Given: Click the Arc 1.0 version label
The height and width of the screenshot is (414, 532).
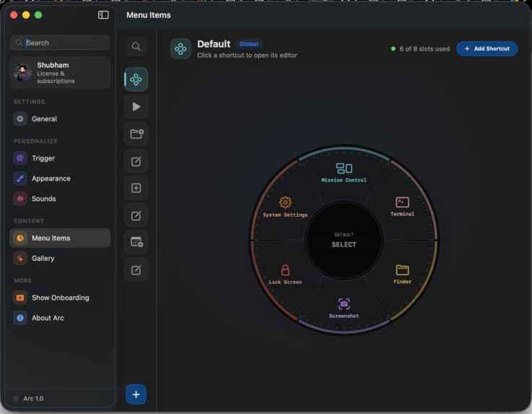Looking at the screenshot, I should tap(33, 398).
